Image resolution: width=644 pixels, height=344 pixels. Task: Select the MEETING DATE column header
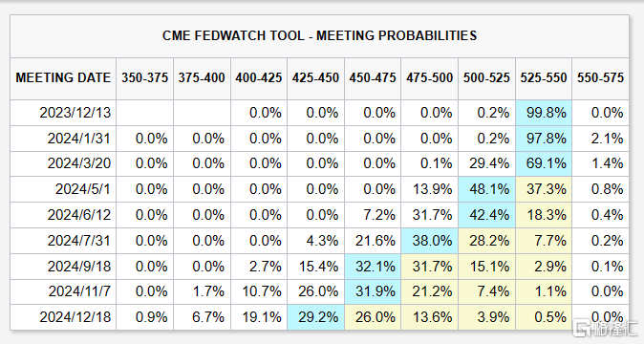tap(63, 78)
